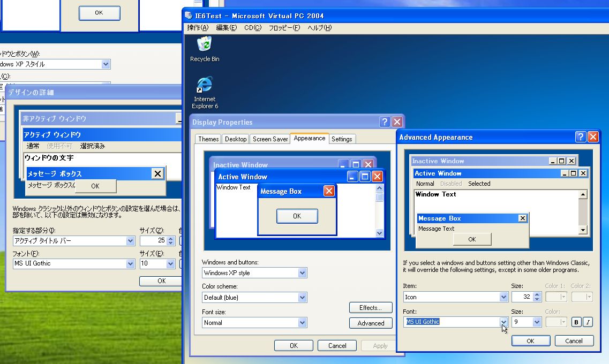Click the 非アクティブ ウィンドウ title in Japanese preview
The height and width of the screenshot is (364, 609).
click(55, 119)
